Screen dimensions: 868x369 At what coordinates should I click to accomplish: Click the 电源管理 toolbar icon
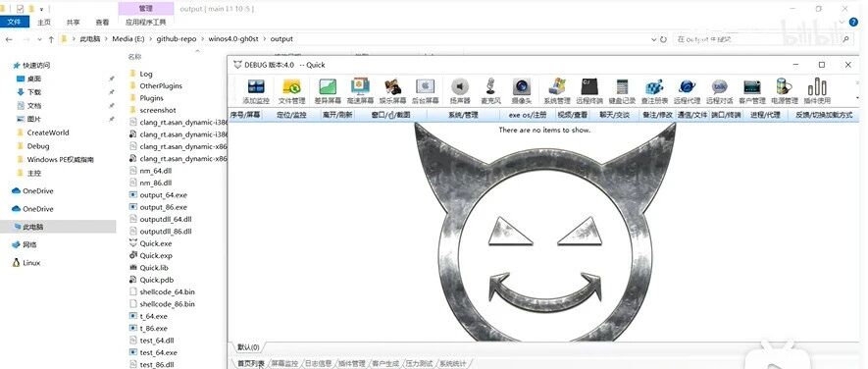(785, 91)
